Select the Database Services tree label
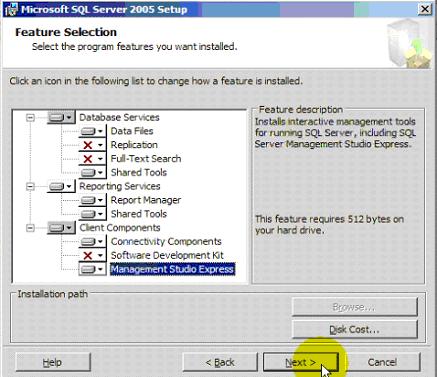 tap(119, 117)
